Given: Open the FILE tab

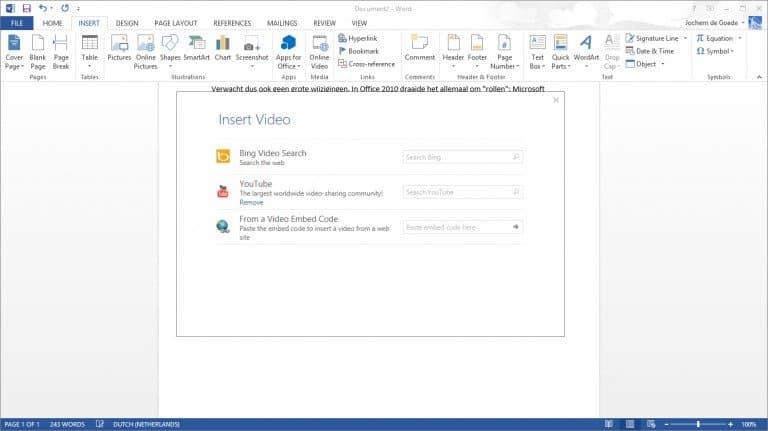Looking at the screenshot, I should click(x=17, y=23).
